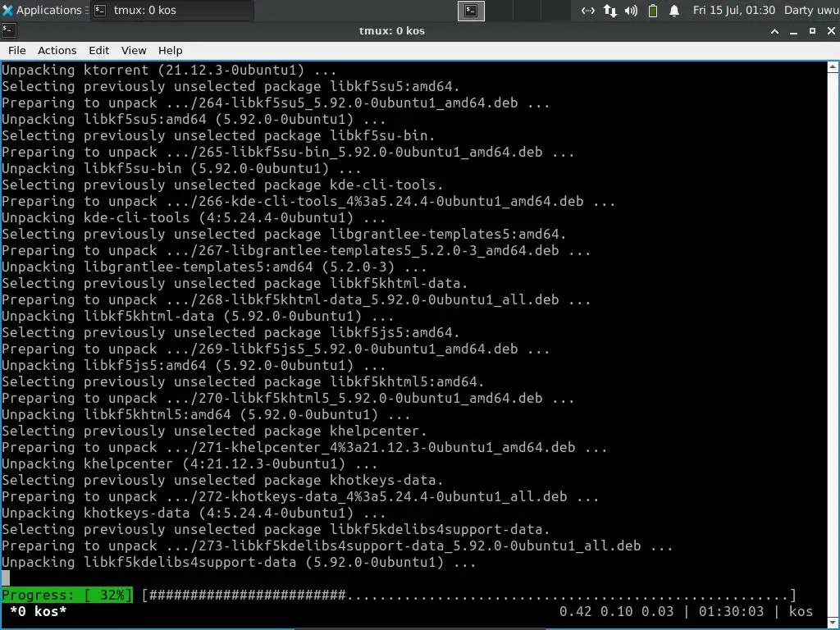Viewport: 840px width, 630px height.
Task: Close the tmux terminal window
Action: pyautogui.click(x=831, y=31)
